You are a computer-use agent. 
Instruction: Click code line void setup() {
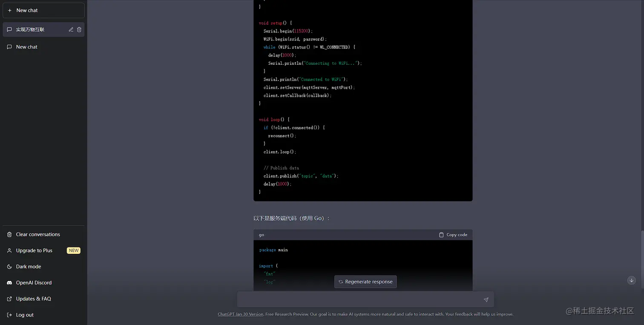276,23
